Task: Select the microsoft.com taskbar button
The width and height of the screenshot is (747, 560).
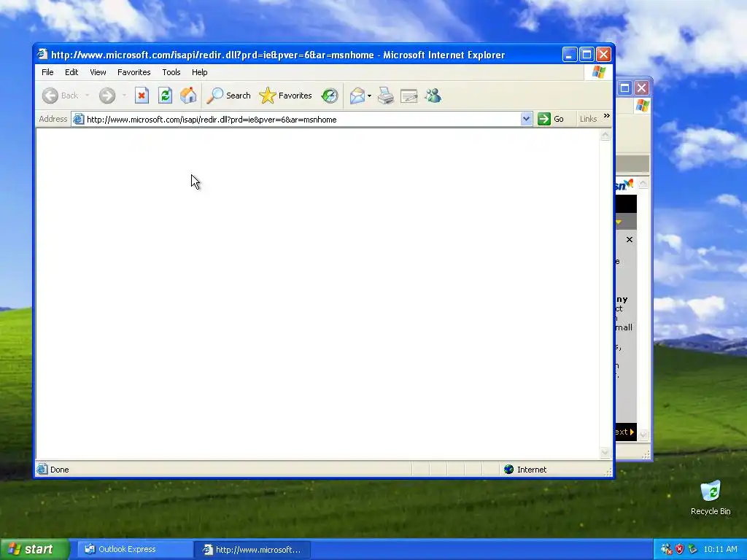Action: pos(252,550)
